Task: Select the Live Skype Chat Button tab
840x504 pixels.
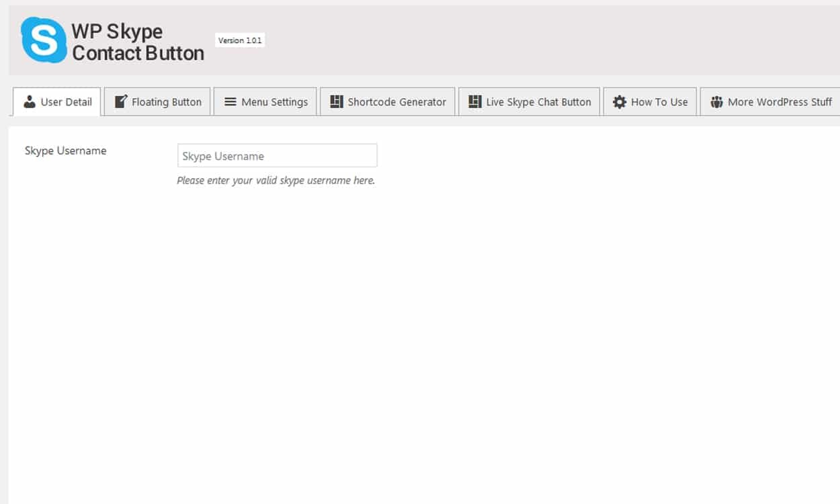Action: click(529, 101)
